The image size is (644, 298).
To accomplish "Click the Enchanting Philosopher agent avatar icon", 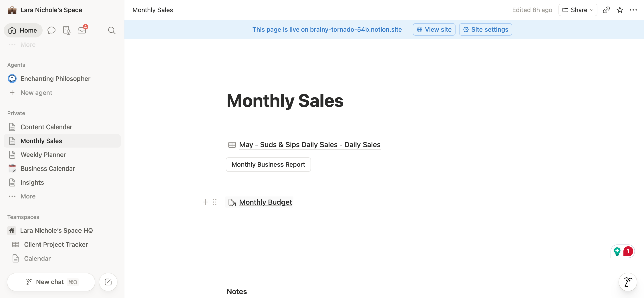I will 12,79.
